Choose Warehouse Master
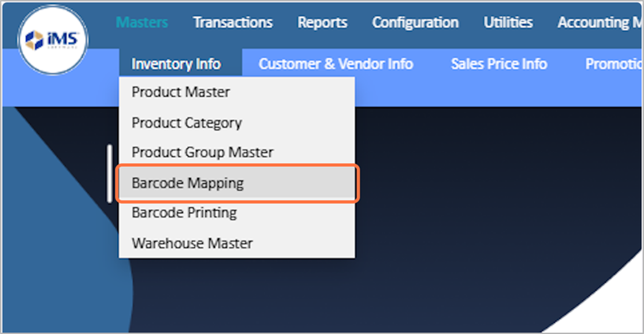 point(192,243)
